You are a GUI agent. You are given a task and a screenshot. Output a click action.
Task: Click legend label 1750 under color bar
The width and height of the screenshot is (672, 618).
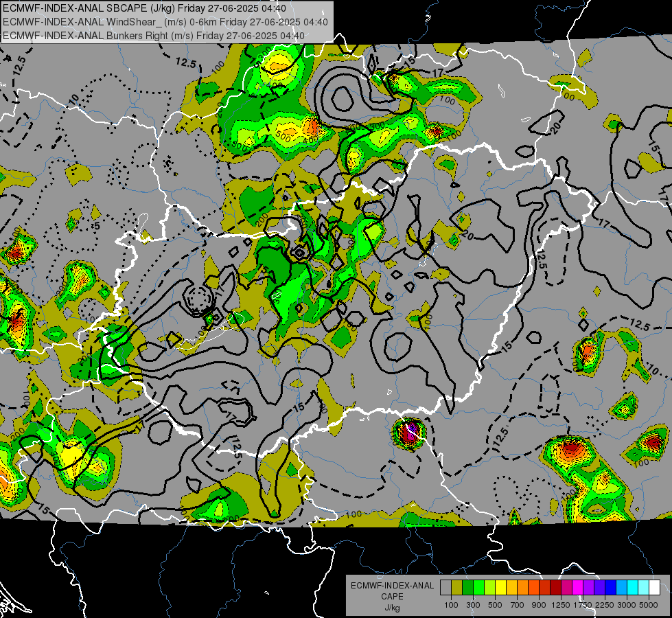pos(583,605)
